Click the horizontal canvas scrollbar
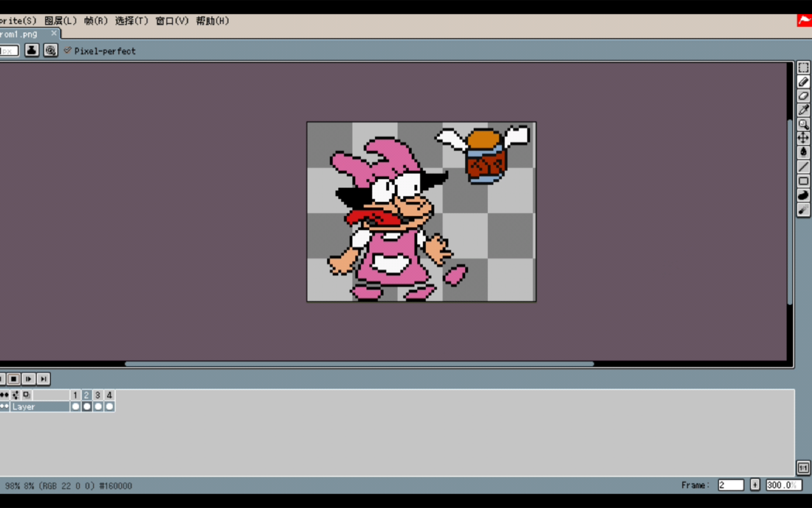Image resolution: width=812 pixels, height=508 pixels. [359, 364]
